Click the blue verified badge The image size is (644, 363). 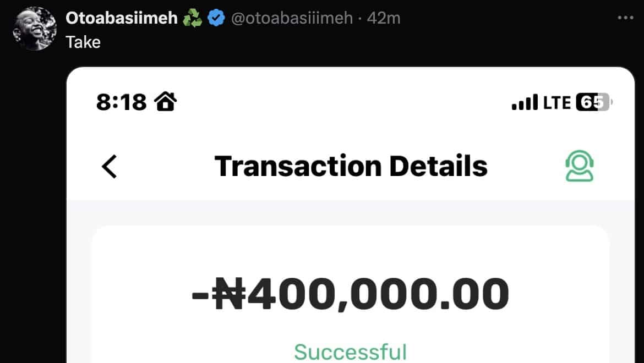coord(217,19)
